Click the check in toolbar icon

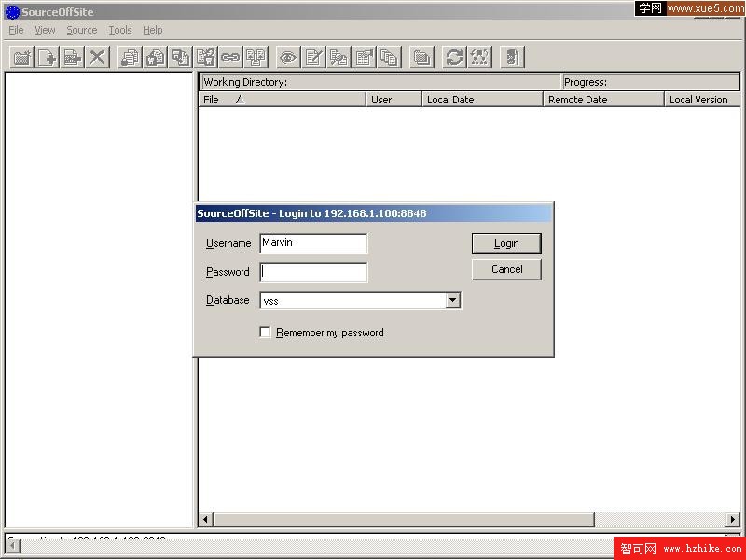pos(180,58)
